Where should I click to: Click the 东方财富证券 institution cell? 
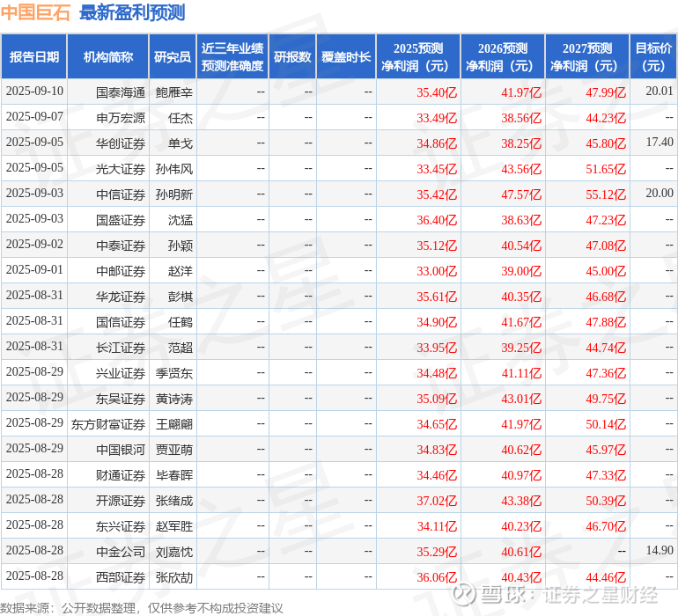pos(108,424)
